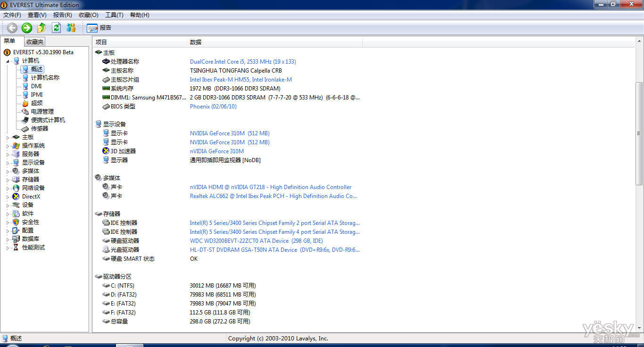Expand the 存储器 tree node
Viewport: 644px width, 347px height.
(x=8, y=180)
